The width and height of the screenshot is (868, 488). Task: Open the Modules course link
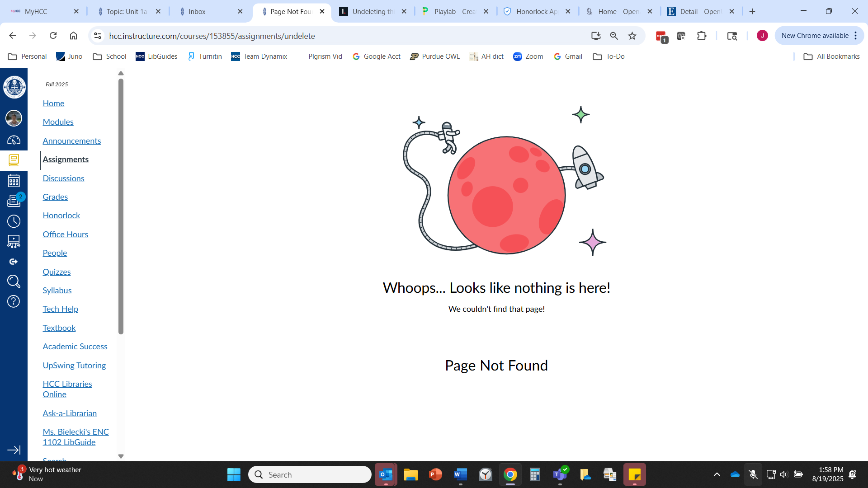58,122
